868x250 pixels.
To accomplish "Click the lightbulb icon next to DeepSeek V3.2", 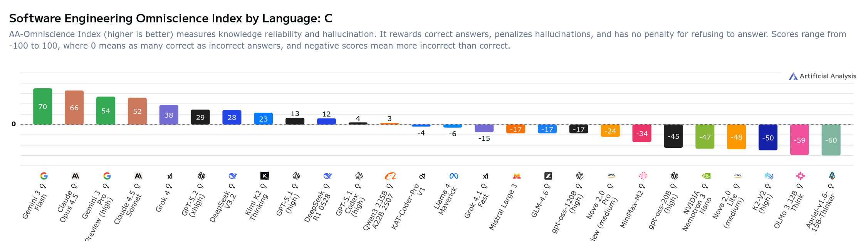I will click(232, 187).
